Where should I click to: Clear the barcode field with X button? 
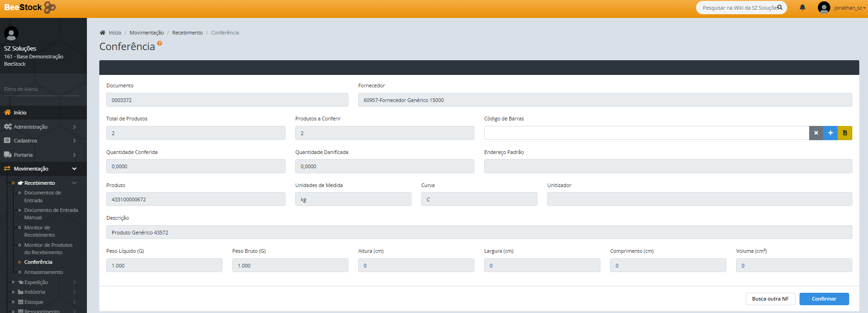pyautogui.click(x=816, y=133)
